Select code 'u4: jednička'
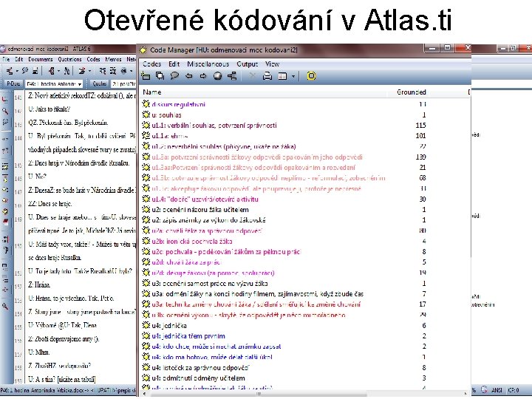 point(169,326)
